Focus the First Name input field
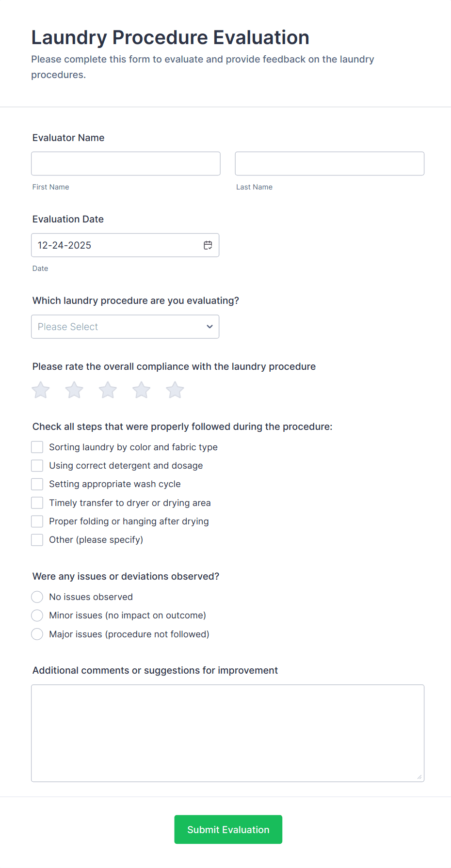Viewport: 451px width, 868px height. [x=126, y=163]
